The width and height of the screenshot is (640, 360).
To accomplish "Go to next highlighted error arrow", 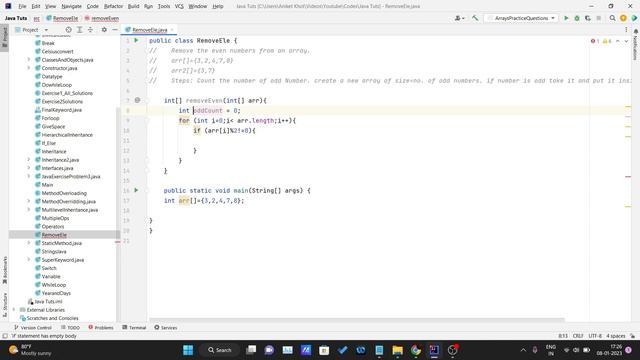I will (x=626, y=41).
